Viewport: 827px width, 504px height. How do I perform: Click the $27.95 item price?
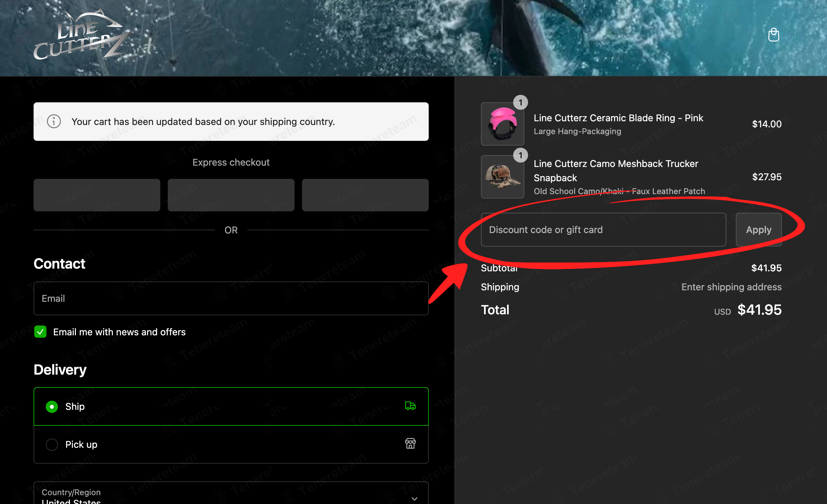[x=767, y=177]
